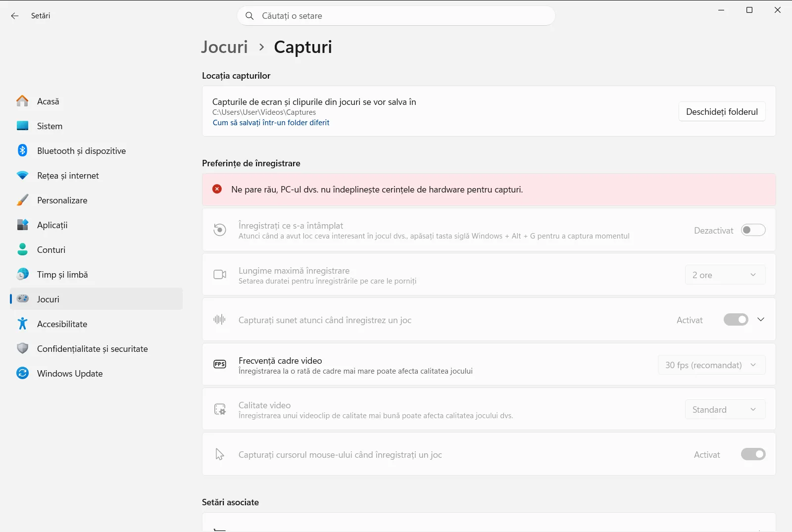Open the 2 ore recording length dropdown

coord(725,275)
